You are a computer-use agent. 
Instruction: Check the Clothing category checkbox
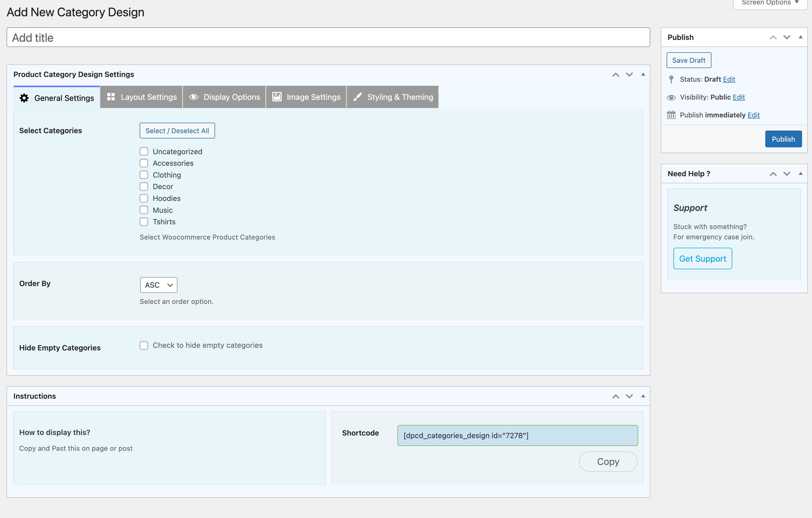pos(144,175)
